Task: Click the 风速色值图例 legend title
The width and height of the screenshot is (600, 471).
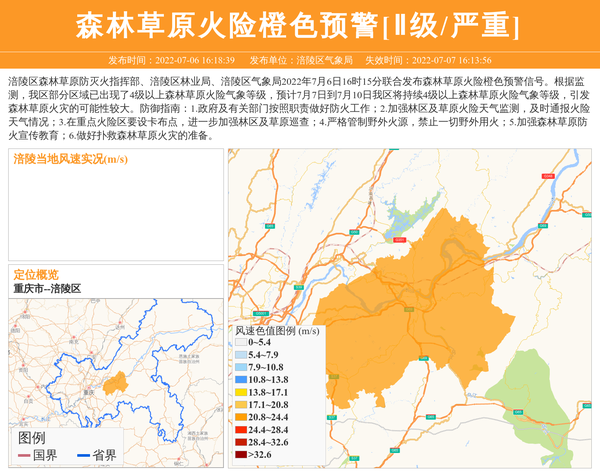Action: tap(277, 330)
